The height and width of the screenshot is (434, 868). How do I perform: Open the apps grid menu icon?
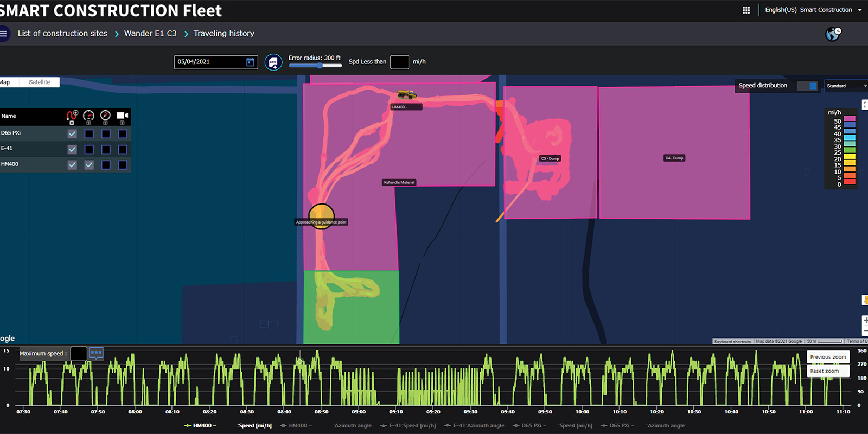[x=746, y=10]
